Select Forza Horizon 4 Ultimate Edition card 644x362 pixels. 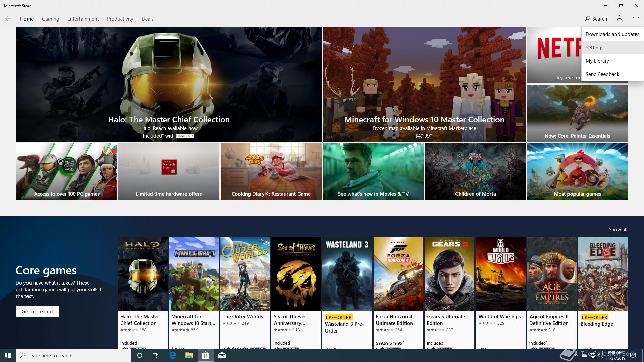pos(398,293)
